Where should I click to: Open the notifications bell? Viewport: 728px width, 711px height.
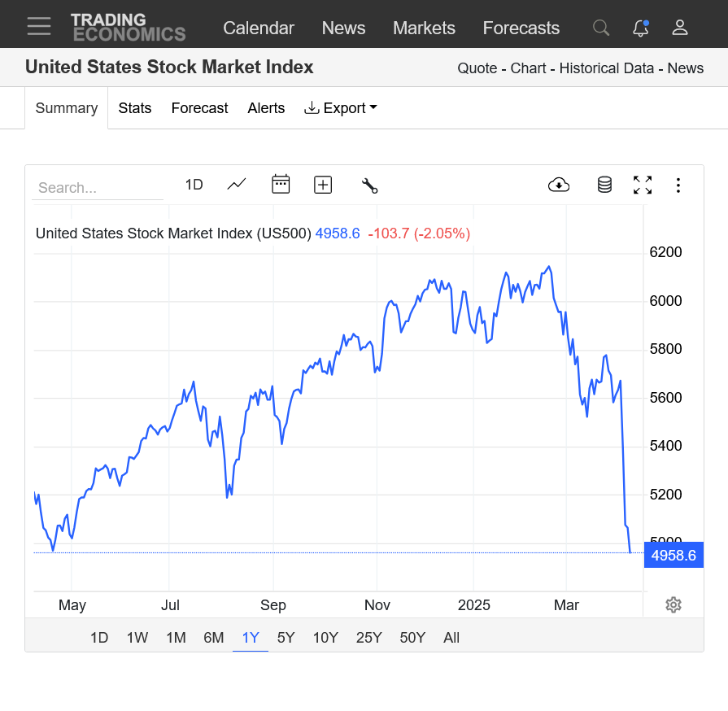(x=641, y=28)
